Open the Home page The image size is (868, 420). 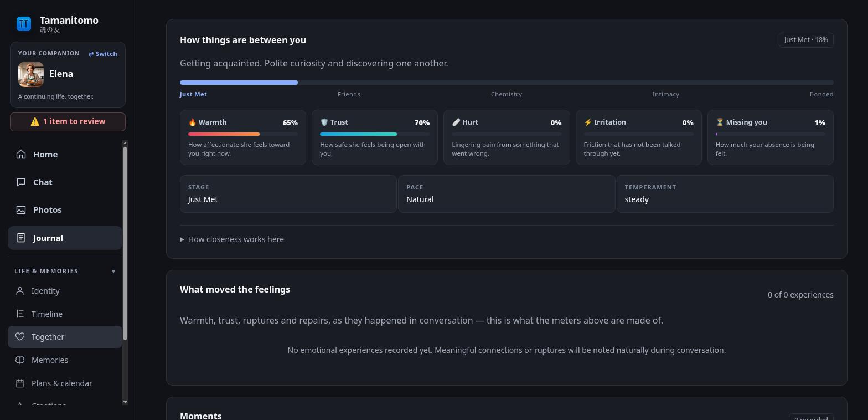(x=65, y=155)
